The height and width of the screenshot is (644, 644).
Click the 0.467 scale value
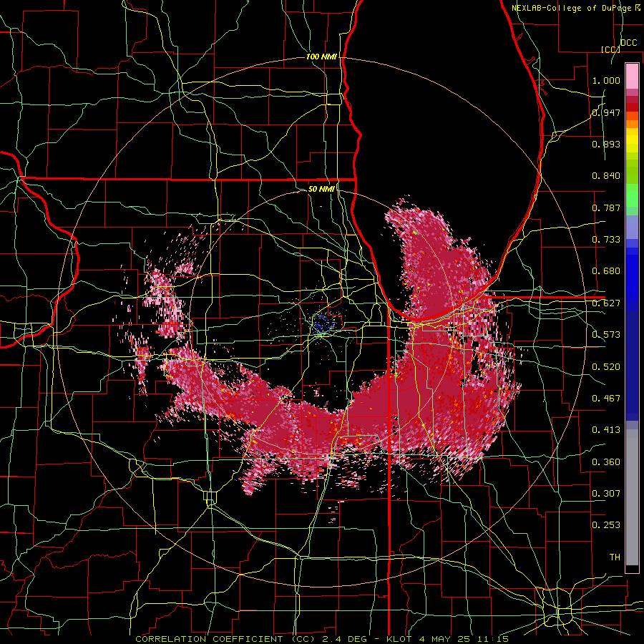(x=606, y=399)
